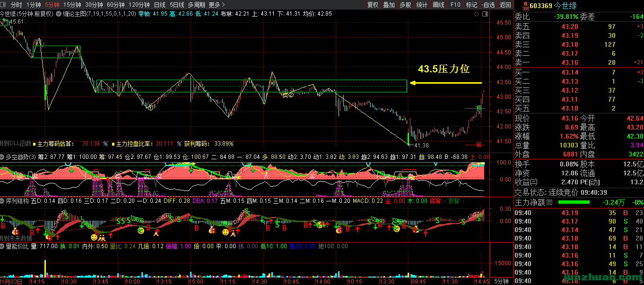
Task: Select the 1分钟 period tab
Action: 34,5
